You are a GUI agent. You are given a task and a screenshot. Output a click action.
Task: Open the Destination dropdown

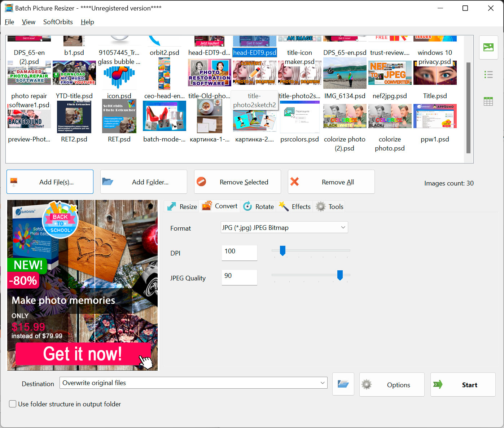[193, 383]
